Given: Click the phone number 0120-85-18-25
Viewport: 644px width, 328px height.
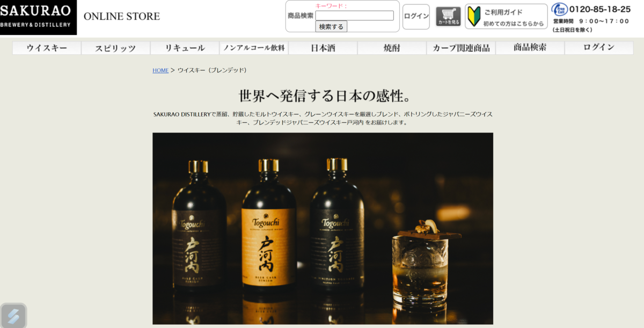Looking at the screenshot, I should (x=600, y=9).
